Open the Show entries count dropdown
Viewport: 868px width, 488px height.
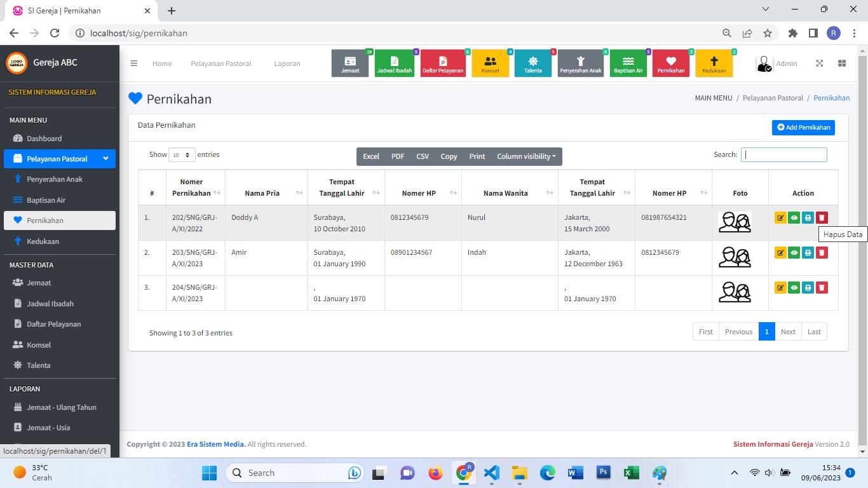[182, 155]
